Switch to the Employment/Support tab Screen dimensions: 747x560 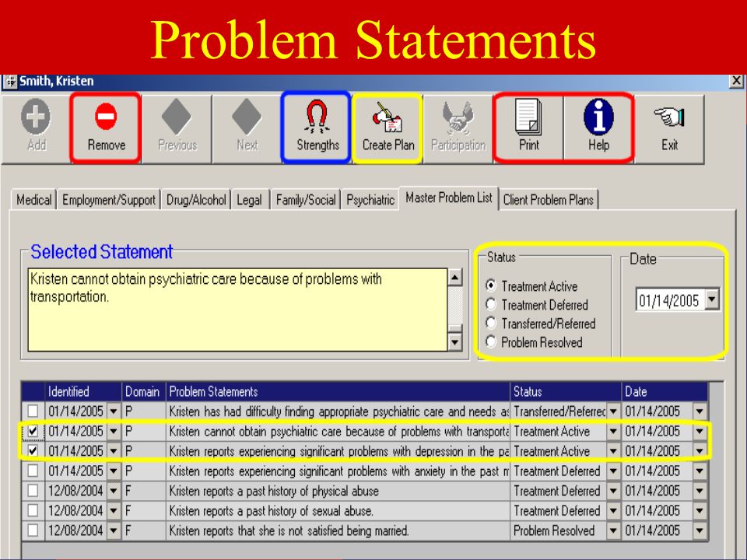[109, 200]
